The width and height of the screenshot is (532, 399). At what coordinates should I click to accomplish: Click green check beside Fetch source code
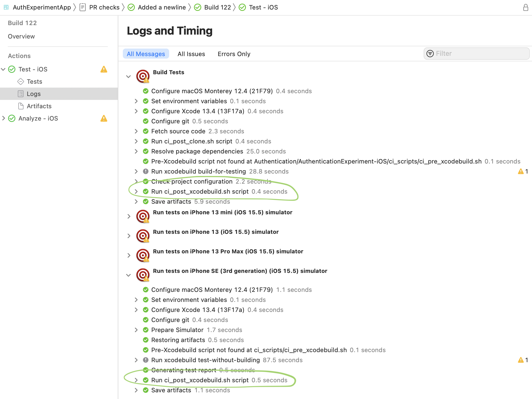click(146, 131)
